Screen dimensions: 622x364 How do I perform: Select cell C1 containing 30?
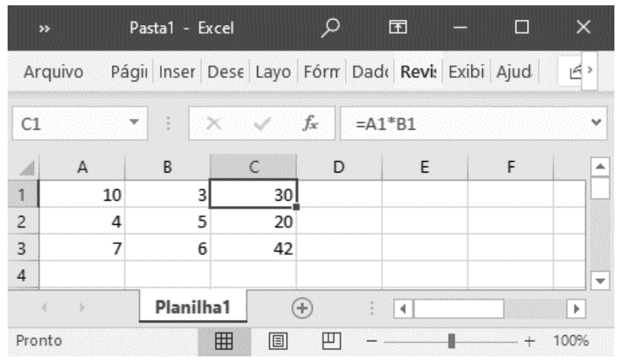[x=253, y=195]
